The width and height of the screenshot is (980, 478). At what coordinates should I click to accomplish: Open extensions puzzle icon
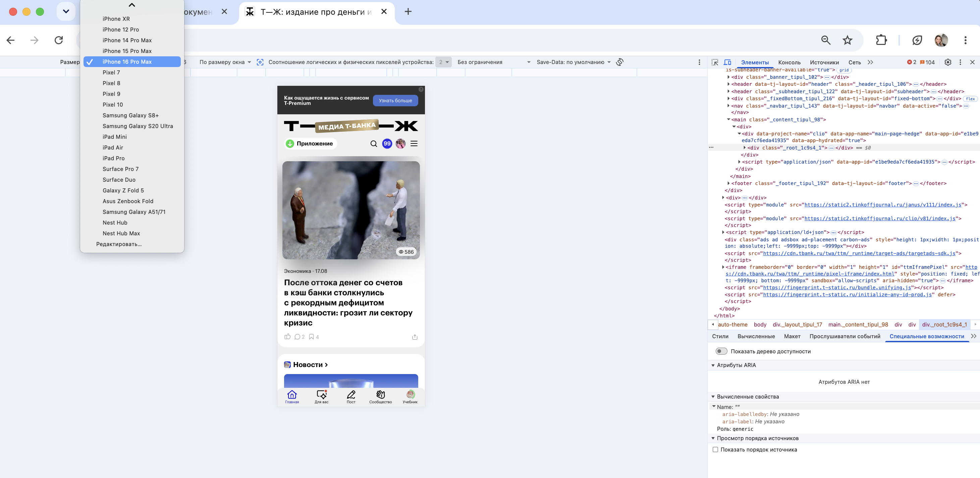(881, 40)
